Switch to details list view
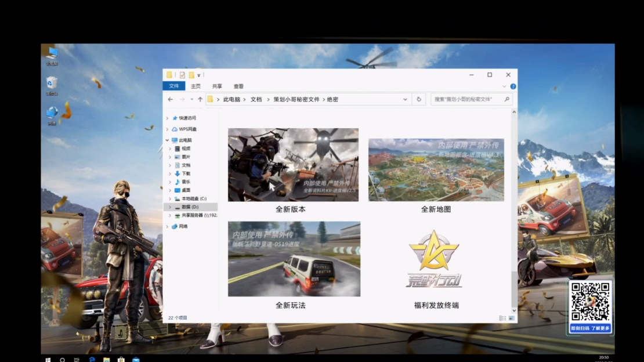This screenshot has width=644, height=362. [x=502, y=318]
